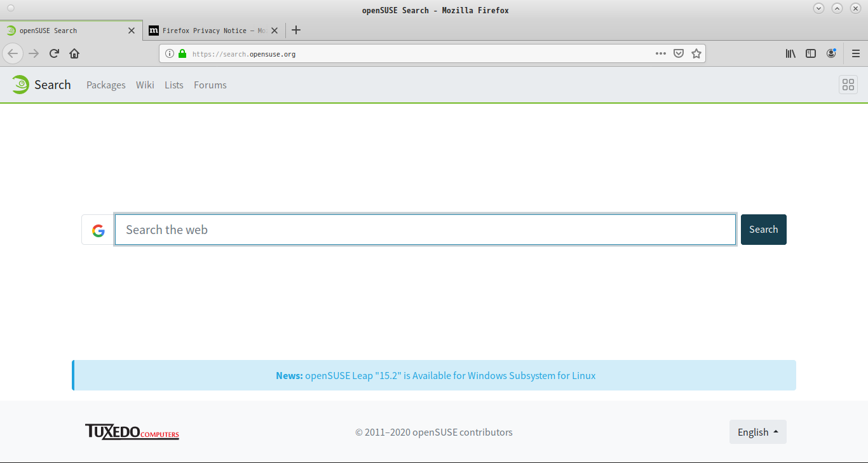Show site information icon in address bar
This screenshot has width=868, height=463.
click(170, 54)
